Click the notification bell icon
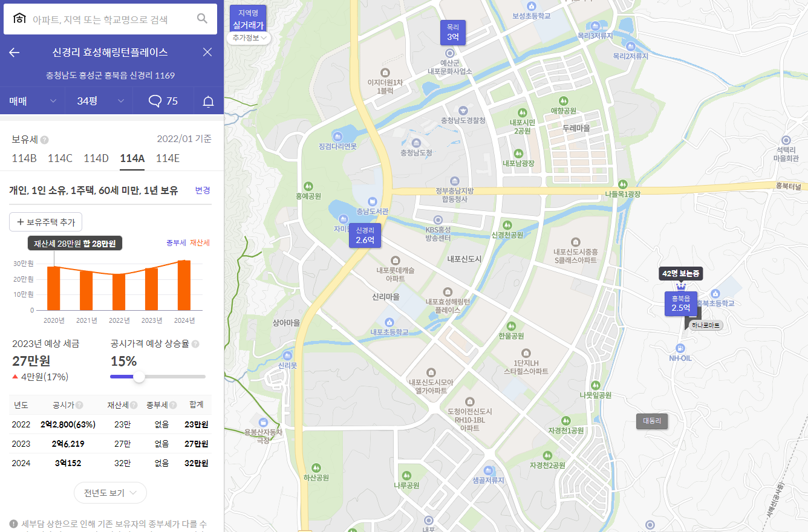The width and height of the screenshot is (808, 532). click(209, 102)
